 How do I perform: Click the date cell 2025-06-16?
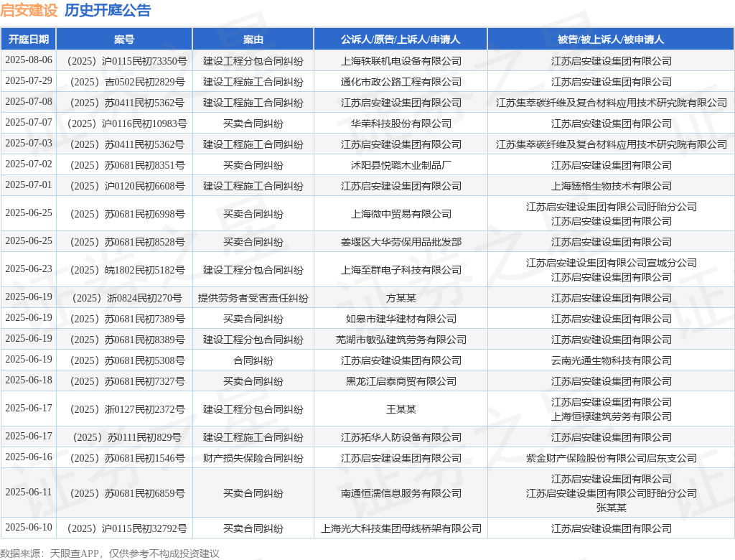tap(29, 457)
